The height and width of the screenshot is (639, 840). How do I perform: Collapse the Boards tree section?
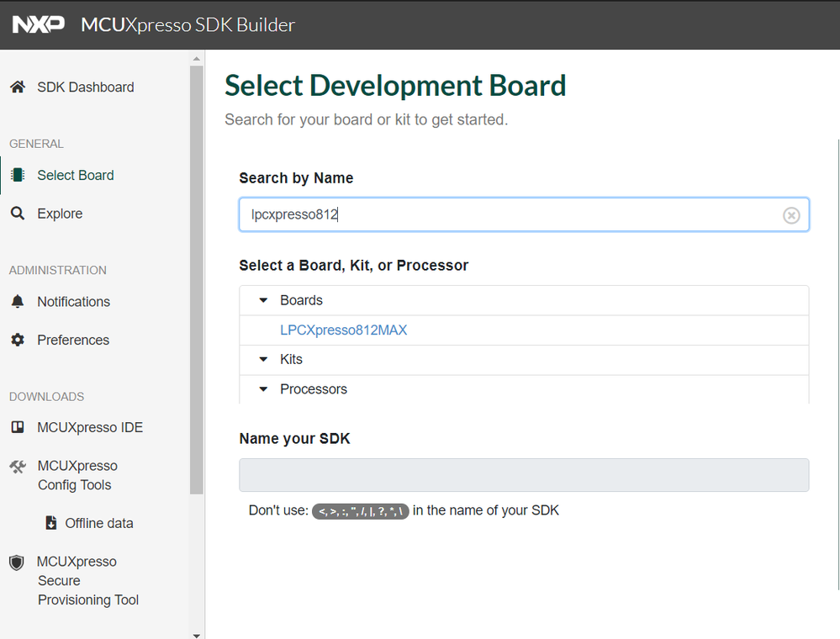(x=263, y=301)
